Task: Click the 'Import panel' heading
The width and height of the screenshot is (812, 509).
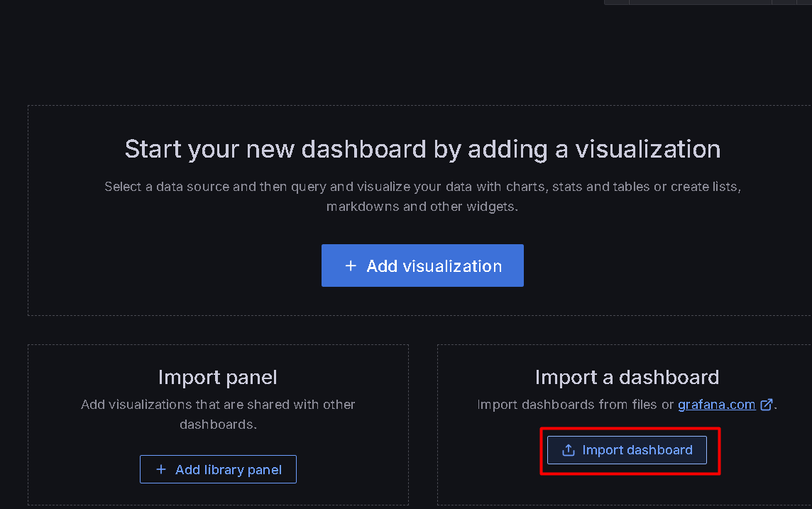Action: [x=217, y=377]
